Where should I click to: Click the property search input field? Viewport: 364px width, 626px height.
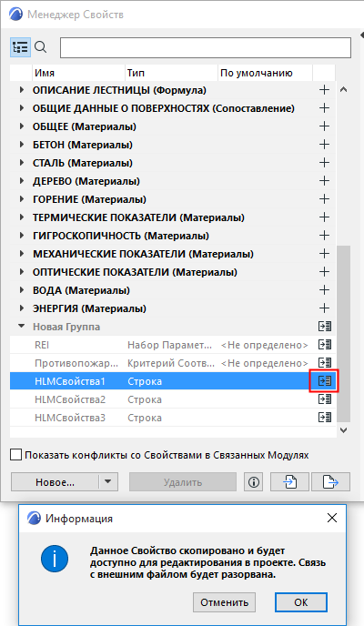[206, 48]
